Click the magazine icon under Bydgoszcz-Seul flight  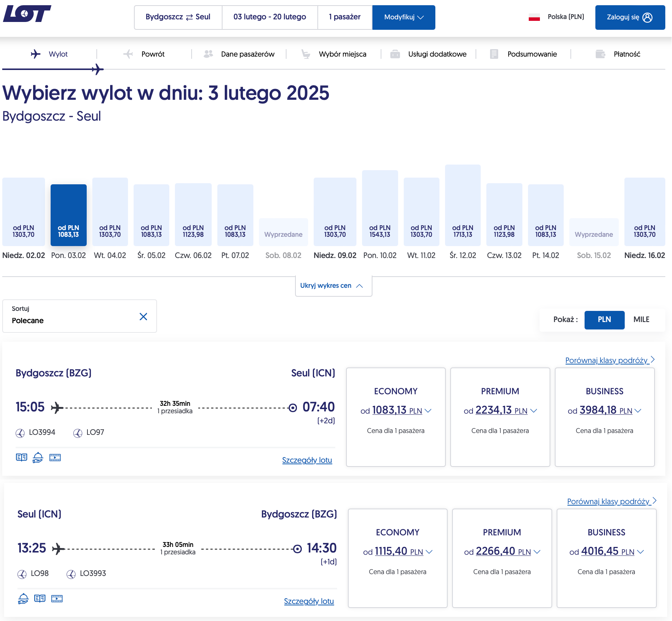point(22,457)
